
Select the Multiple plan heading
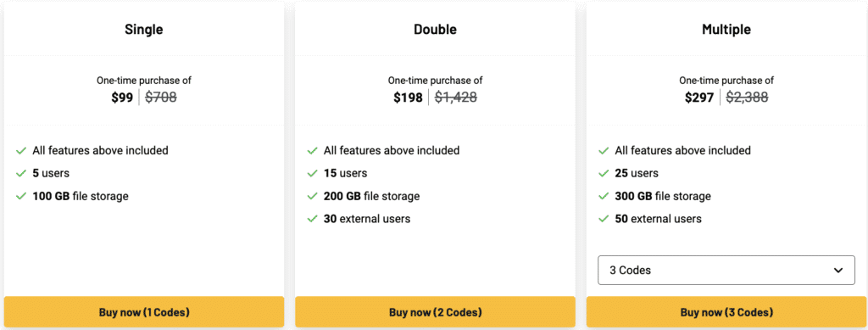pyautogui.click(x=726, y=30)
